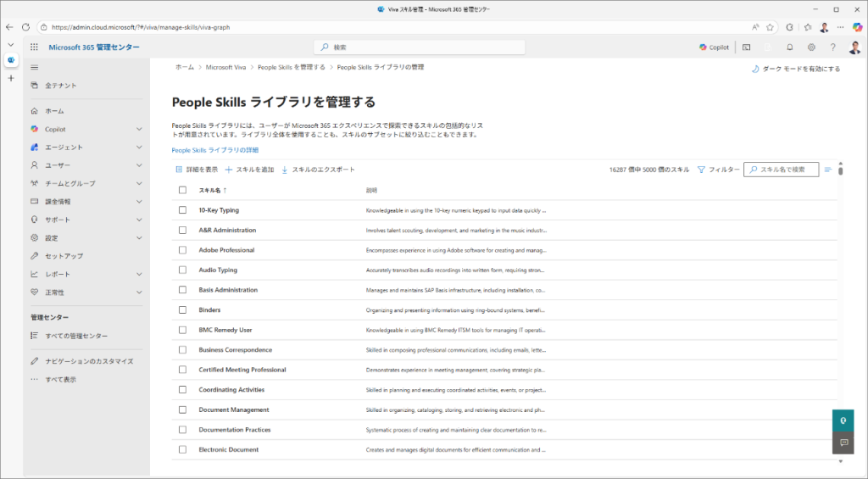Screen dimensions: 868x479
Task: Open the settings gear in header
Action: coord(811,47)
